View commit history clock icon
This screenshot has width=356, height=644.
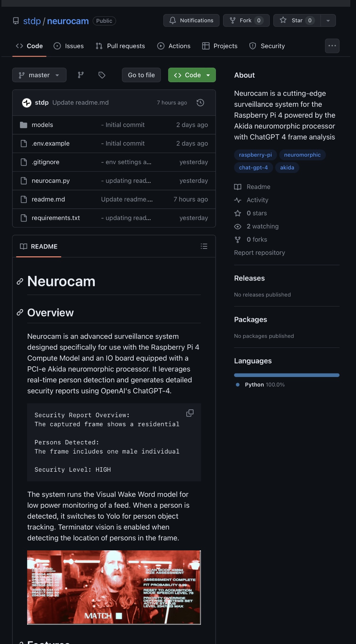click(200, 103)
